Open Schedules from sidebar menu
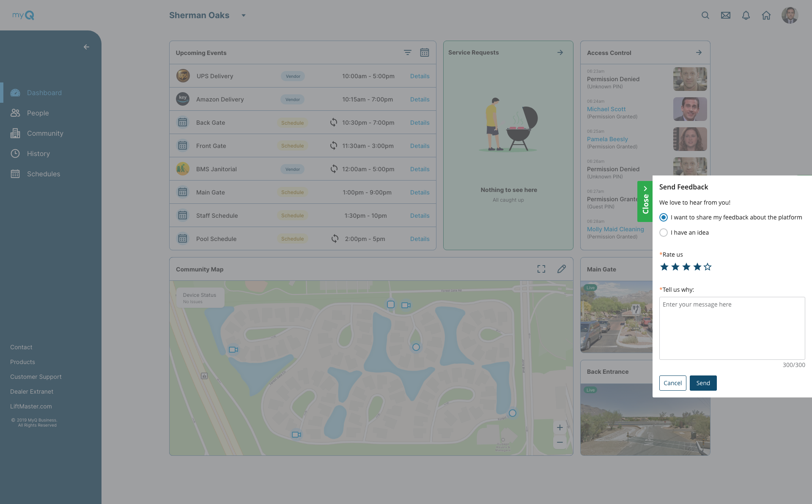The image size is (812, 504). pyautogui.click(x=43, y=174)
